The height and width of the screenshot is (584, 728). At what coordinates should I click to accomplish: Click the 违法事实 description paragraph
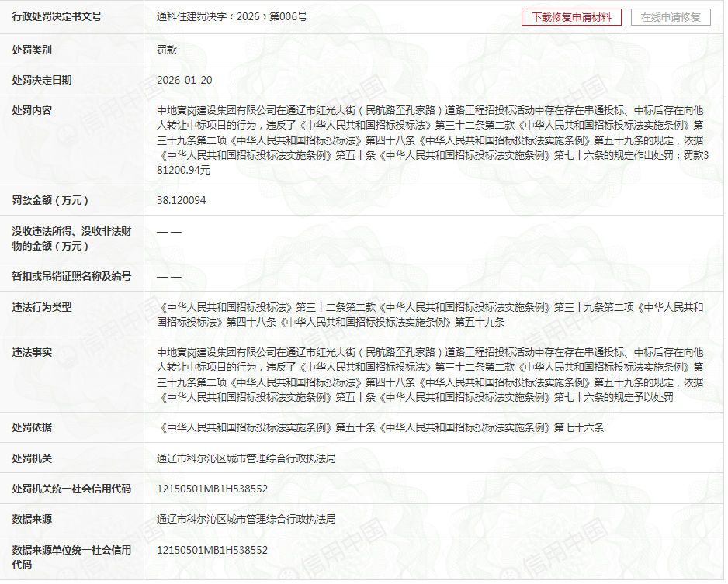(x=430, y=375)
